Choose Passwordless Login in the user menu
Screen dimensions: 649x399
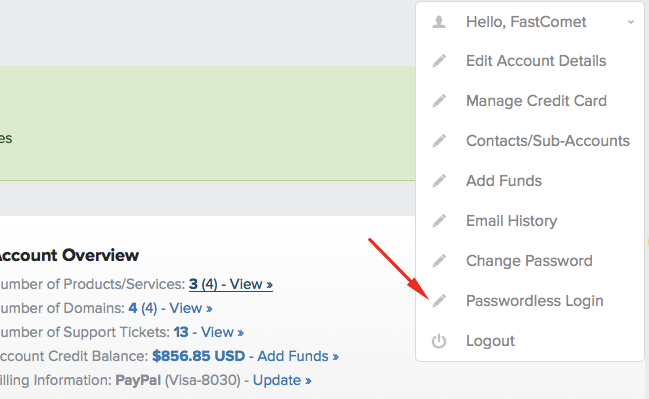[535, 301]
